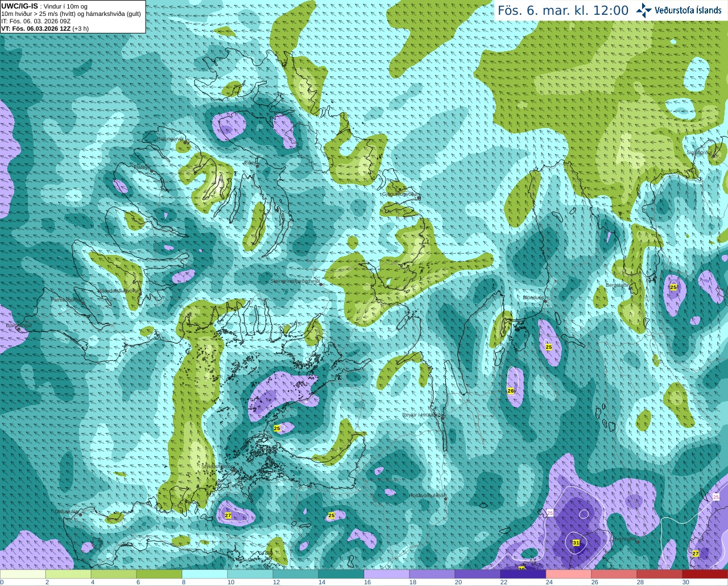Image resolution: width=728 pixels, height=586 pixels.
Task: Click the Bergstaðir station label
Action: click(617, 285)
